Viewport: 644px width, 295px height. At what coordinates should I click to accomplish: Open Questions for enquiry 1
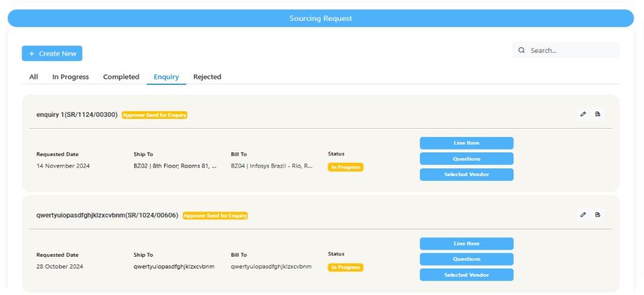pos(467,159)
